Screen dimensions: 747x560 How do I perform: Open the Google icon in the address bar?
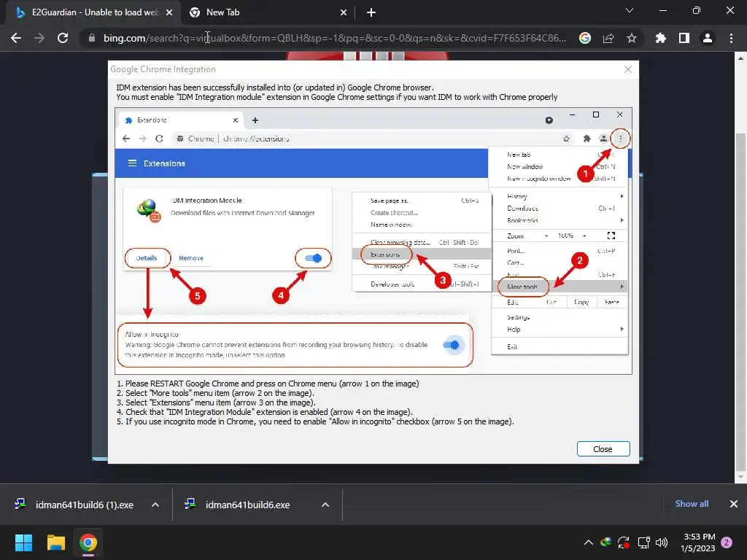585,38
